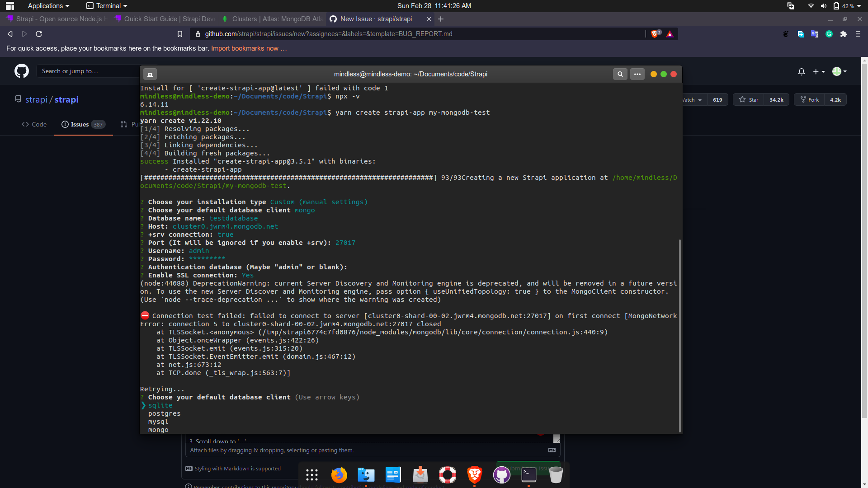
Task: Click the GitHub octocat home icon
Action: click(21, 71)
